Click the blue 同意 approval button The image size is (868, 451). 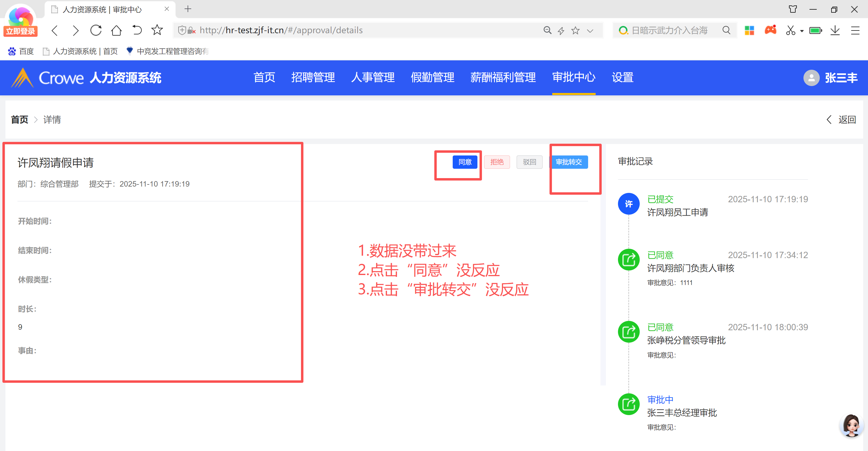click(465, 162)
